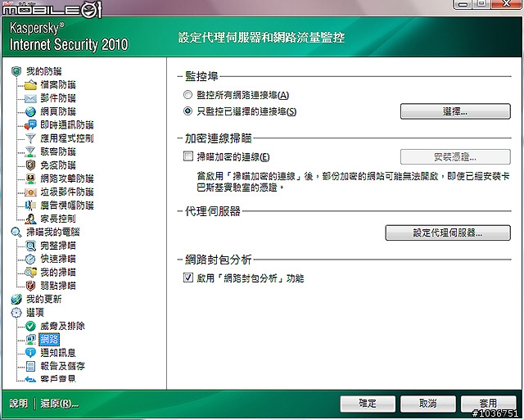Open 網頁防護 settings label
The image size is (524, 420).
[58, 111]
